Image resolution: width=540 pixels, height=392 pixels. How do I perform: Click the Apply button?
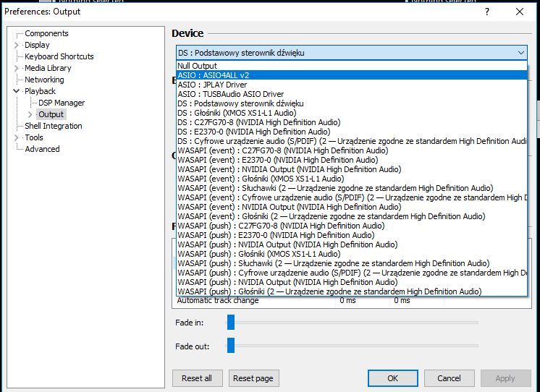pyautogui.click(x=505, y=378)
